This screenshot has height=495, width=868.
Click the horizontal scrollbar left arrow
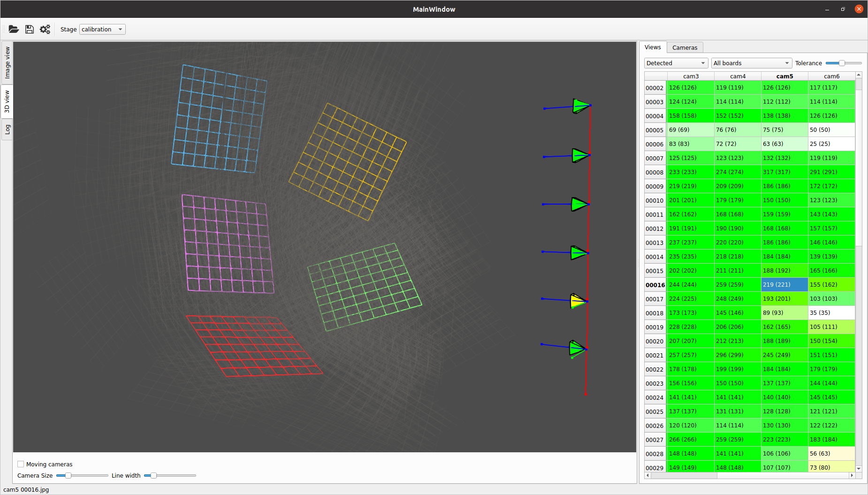coord(648,475)
